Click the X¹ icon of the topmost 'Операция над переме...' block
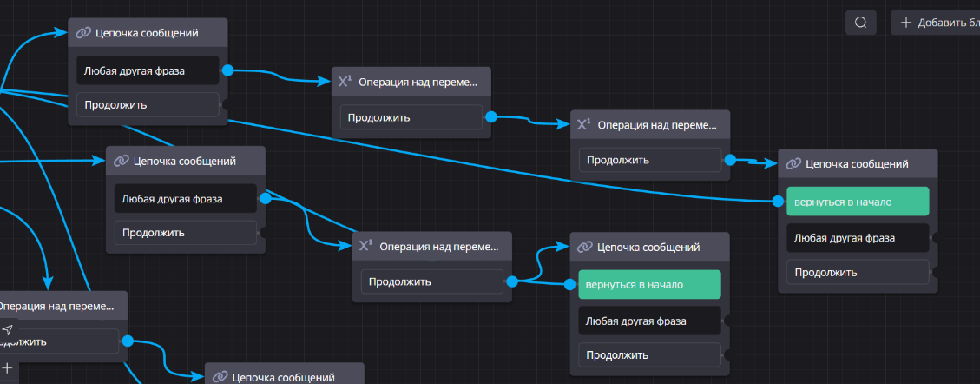The height and width of the screenshot is (384, 980). 345,82
